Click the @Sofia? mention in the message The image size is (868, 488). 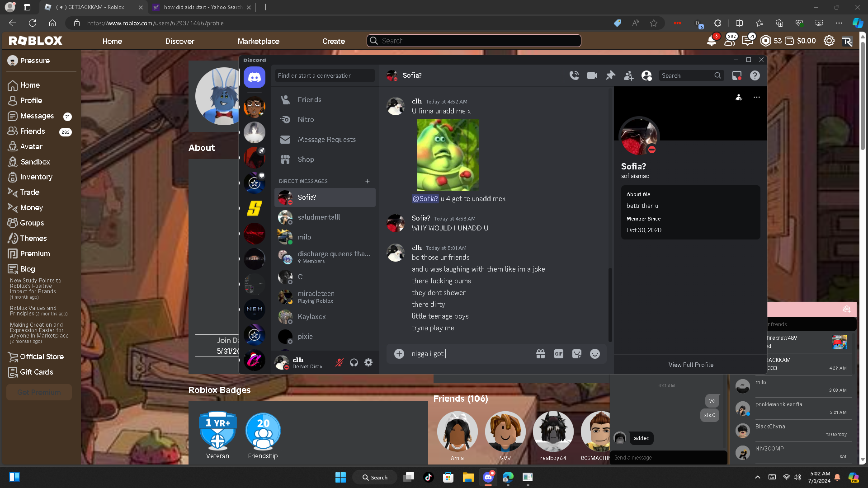click(425, 199)
